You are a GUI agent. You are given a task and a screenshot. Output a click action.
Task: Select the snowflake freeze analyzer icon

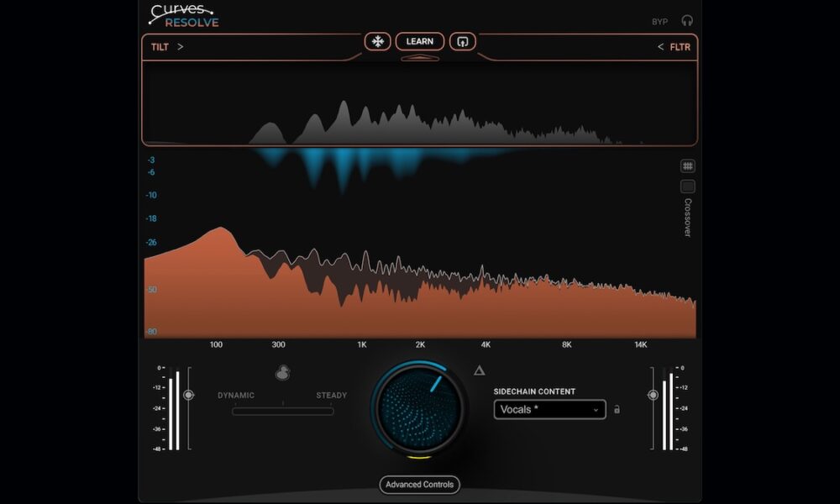[377, 41]
